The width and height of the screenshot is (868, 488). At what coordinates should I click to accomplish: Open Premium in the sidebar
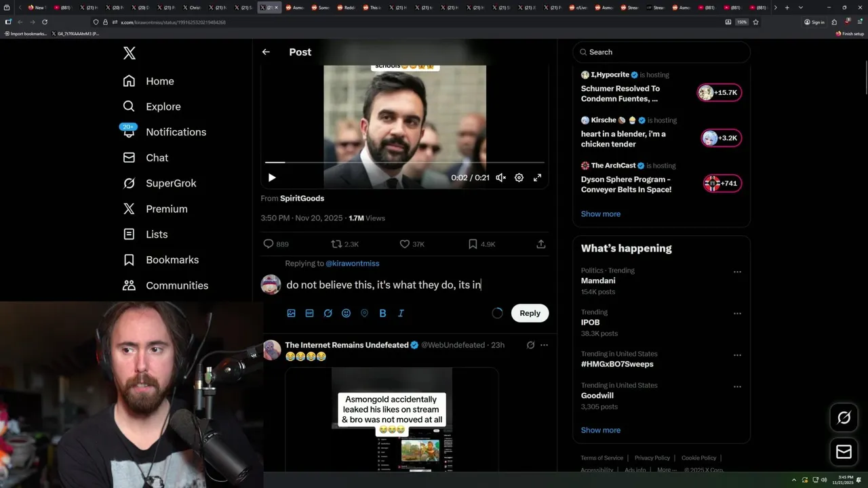click(x=155, y=209)
